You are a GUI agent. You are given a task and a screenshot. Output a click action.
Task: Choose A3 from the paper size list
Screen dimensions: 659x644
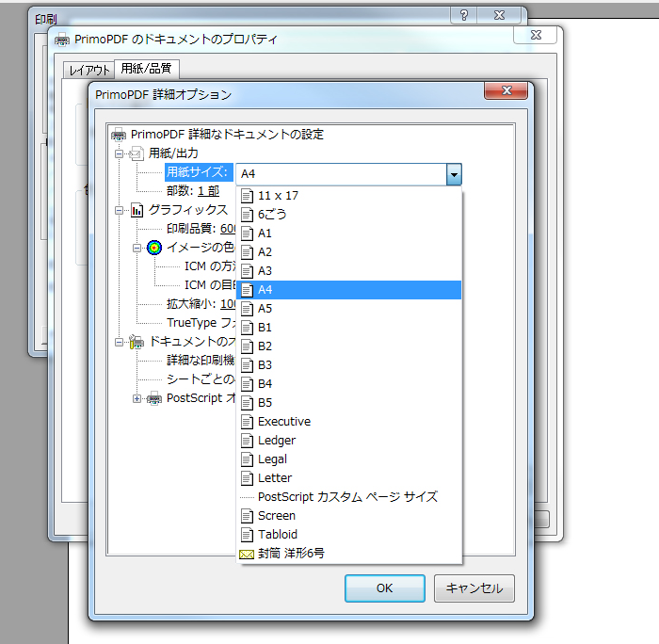coord(265,271)
